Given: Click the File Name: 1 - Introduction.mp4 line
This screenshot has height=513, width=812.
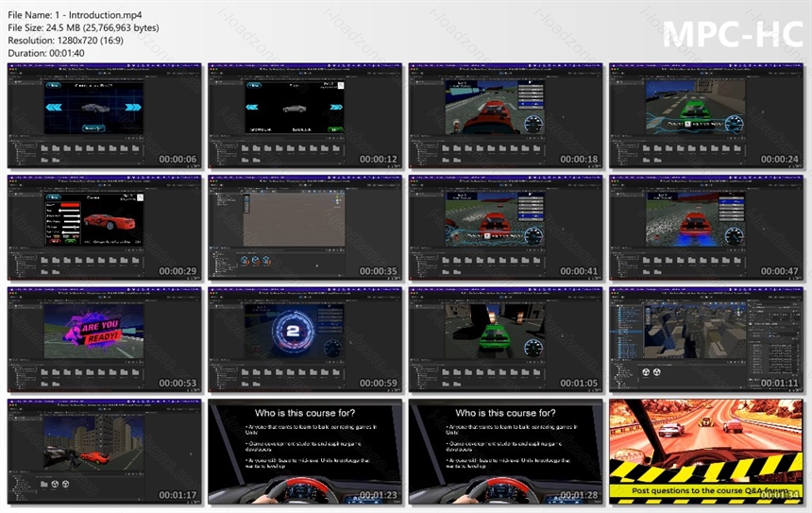Looking at the screenshot, I should 75,15.
